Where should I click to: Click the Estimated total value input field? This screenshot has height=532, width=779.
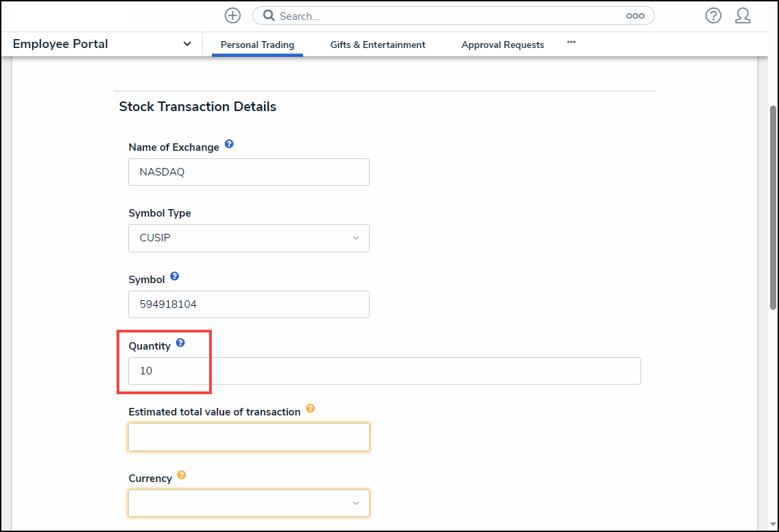click(x=249, y=437)
